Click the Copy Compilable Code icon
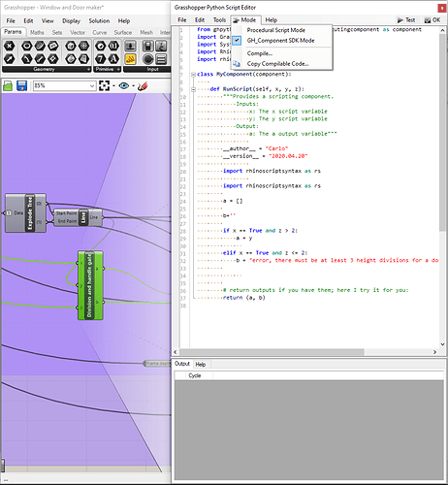The width and height of the screenshot is (448, 485). point(237,64)
